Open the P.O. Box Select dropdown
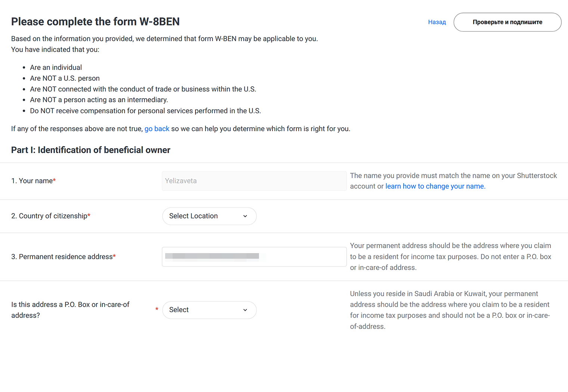 (209, 310)
